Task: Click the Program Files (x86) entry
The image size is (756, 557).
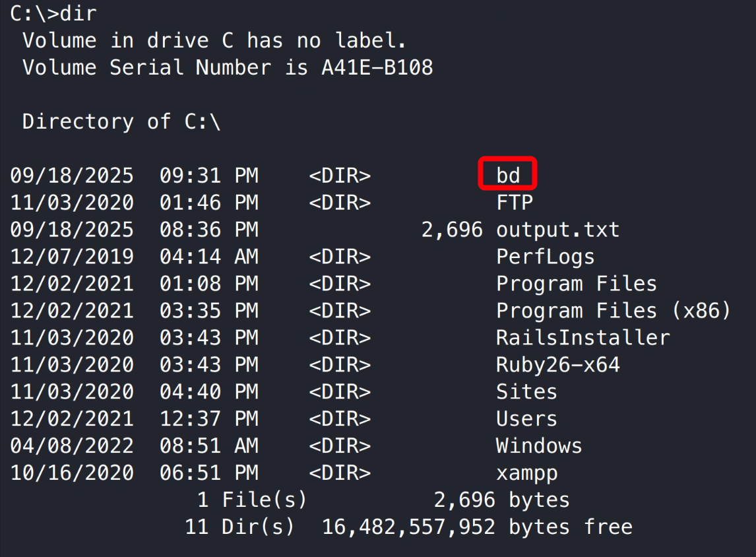Action: [x=614, y=311]
